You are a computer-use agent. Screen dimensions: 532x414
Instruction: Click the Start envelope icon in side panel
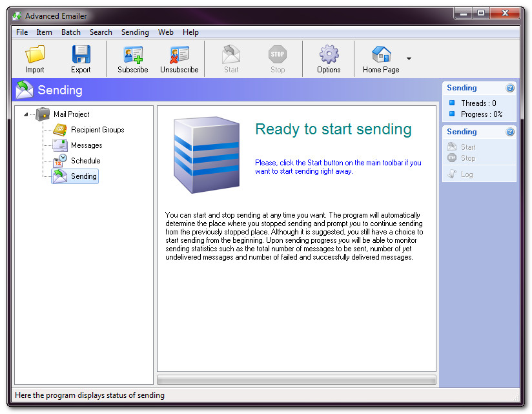click(x=452, y=147)
